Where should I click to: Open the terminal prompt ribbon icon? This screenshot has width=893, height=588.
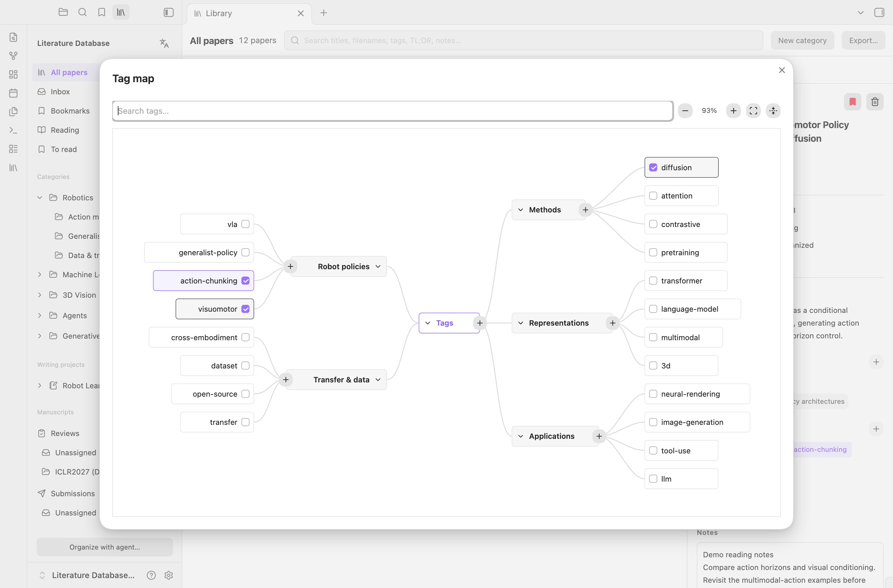(13, 130)
